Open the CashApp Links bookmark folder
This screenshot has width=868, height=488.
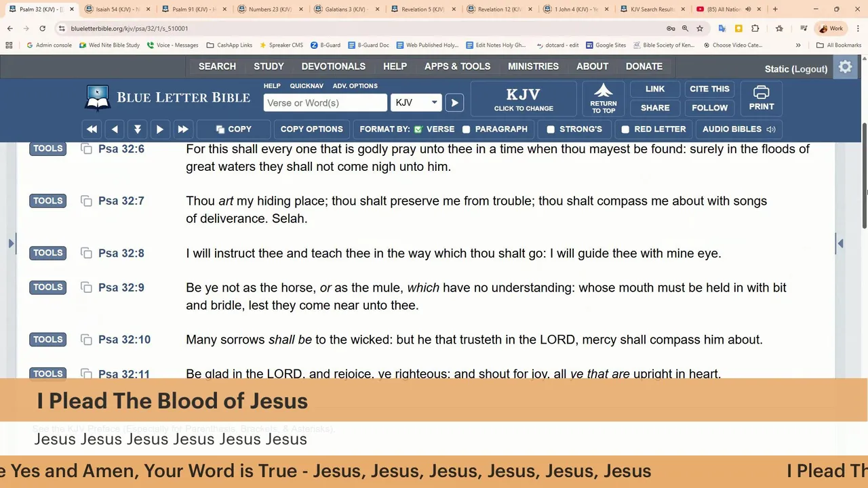[229, 45]
